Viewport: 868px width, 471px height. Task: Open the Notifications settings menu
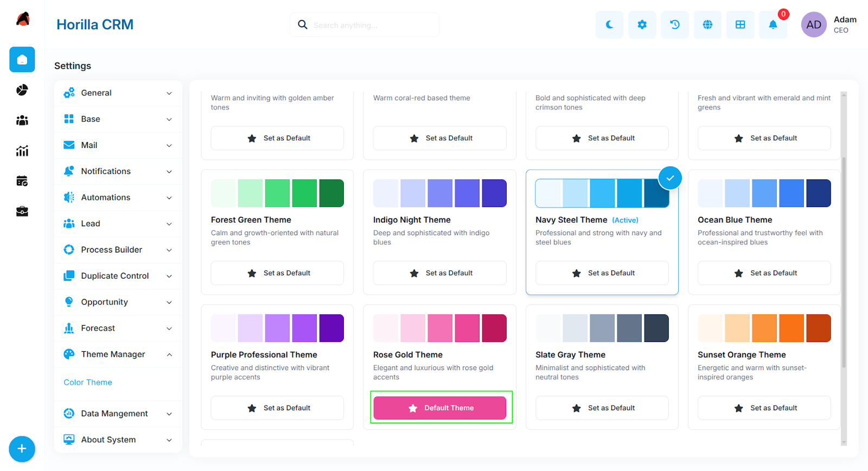(x=118, y=171)
